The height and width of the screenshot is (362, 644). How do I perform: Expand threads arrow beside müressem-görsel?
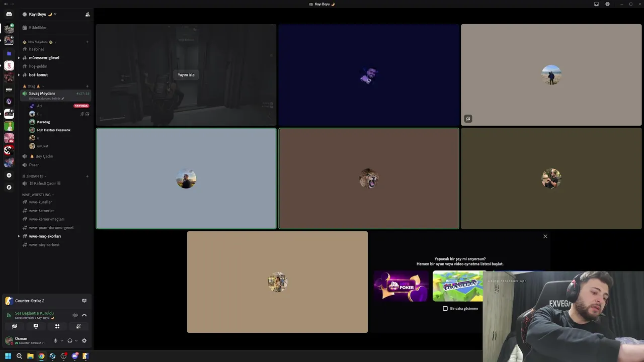(19, 58)
